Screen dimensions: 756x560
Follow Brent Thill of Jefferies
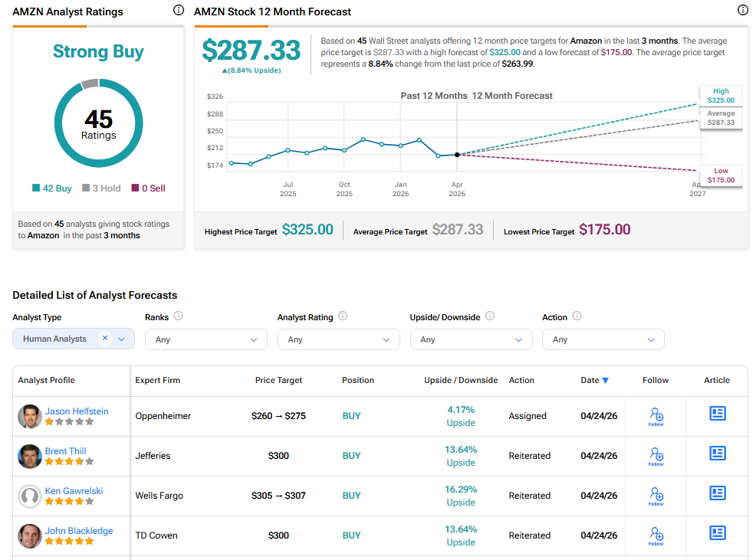point(656,454)
